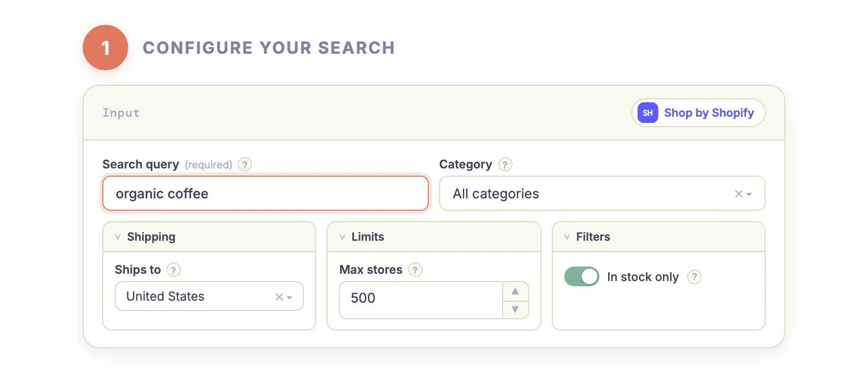Increase Max stores with the up arrow

pyautogui.click(x=515, y=291)
